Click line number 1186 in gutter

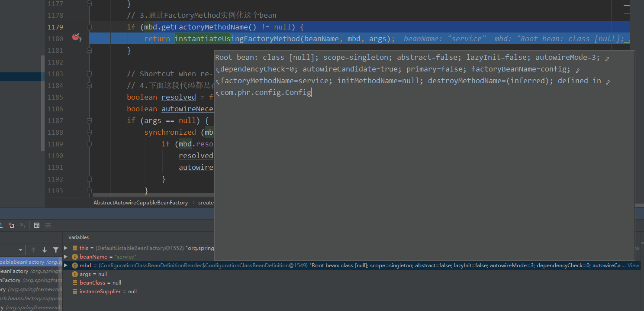click(55, 109)
